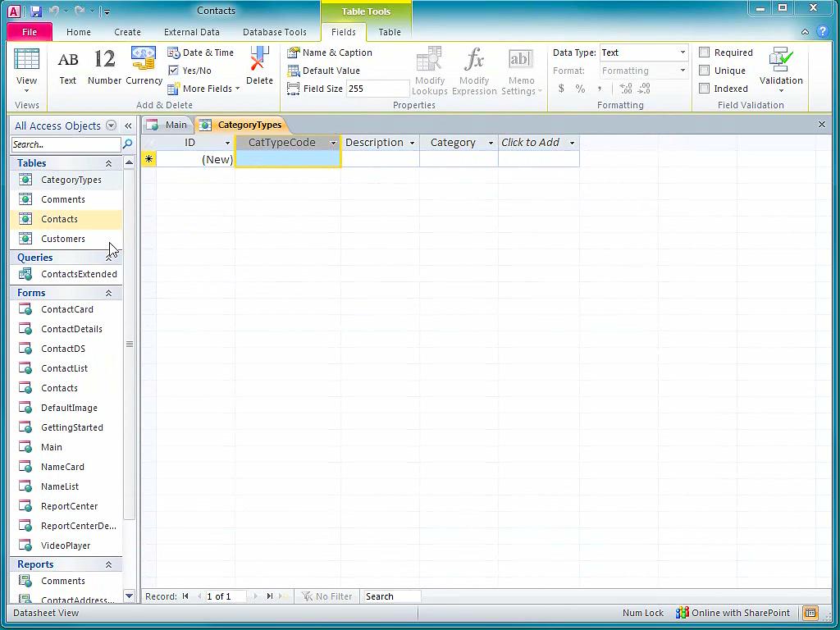Click the navigation pane Search box

(66, 144)
